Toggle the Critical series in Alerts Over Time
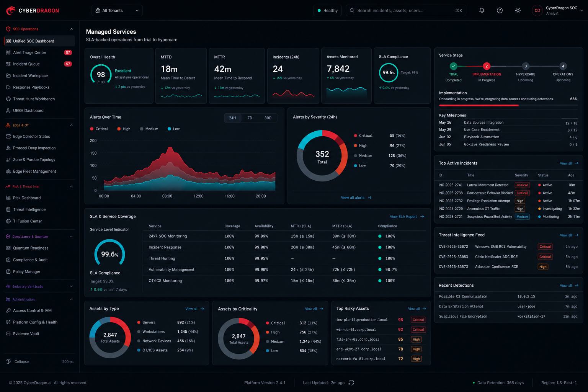The height and width of the screenshot is (392, 588). click(99, 129)
